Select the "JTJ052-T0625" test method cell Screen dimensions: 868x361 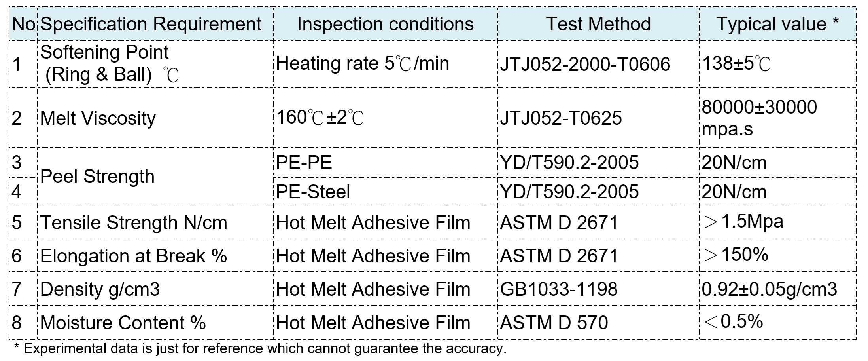coord(561,118)
